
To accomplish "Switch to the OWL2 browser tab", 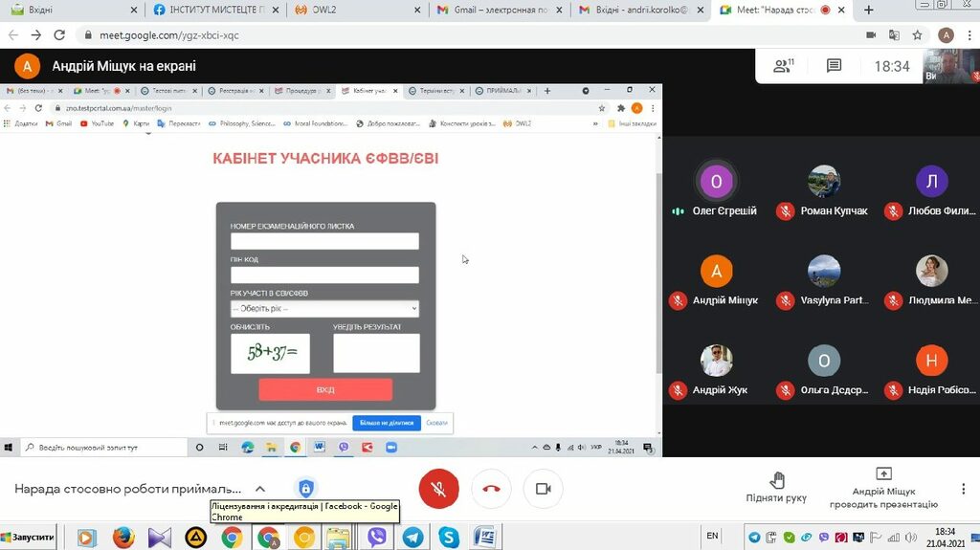I will (x=352, y=10).
